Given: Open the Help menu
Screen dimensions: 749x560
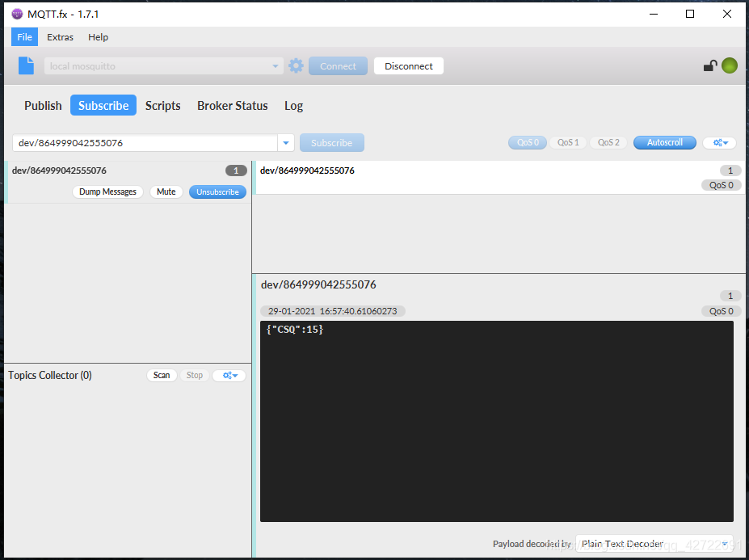Looking at the screenshot, I should coord(98,37).
